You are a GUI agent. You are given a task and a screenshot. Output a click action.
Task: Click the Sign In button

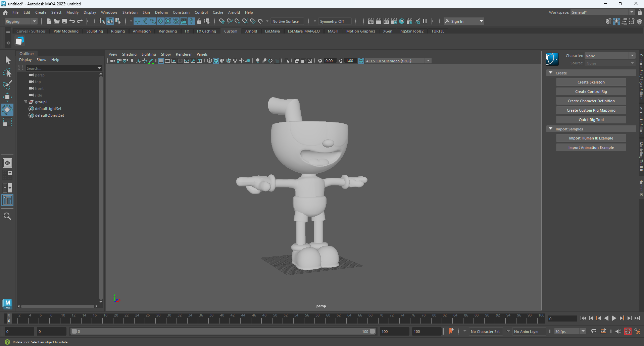464,21
